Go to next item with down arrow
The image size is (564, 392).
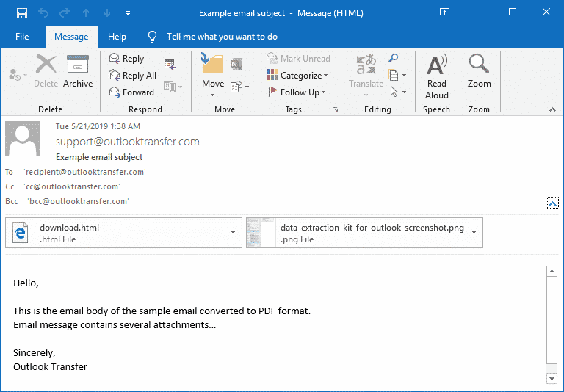click(x=107, y=13)
